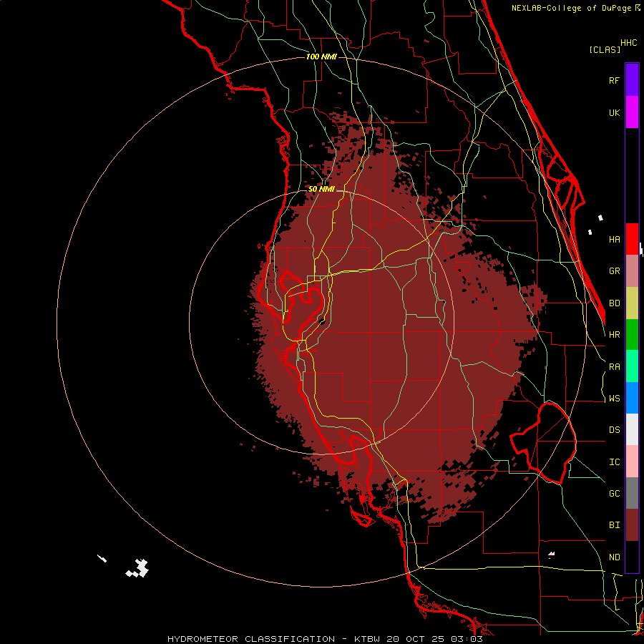Click the ND black legend swatch
This screenshot has height=644, width=644.
(632, 557)
